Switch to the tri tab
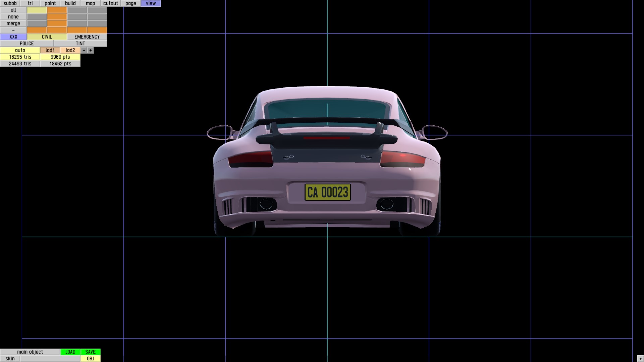 click(30, 3)
